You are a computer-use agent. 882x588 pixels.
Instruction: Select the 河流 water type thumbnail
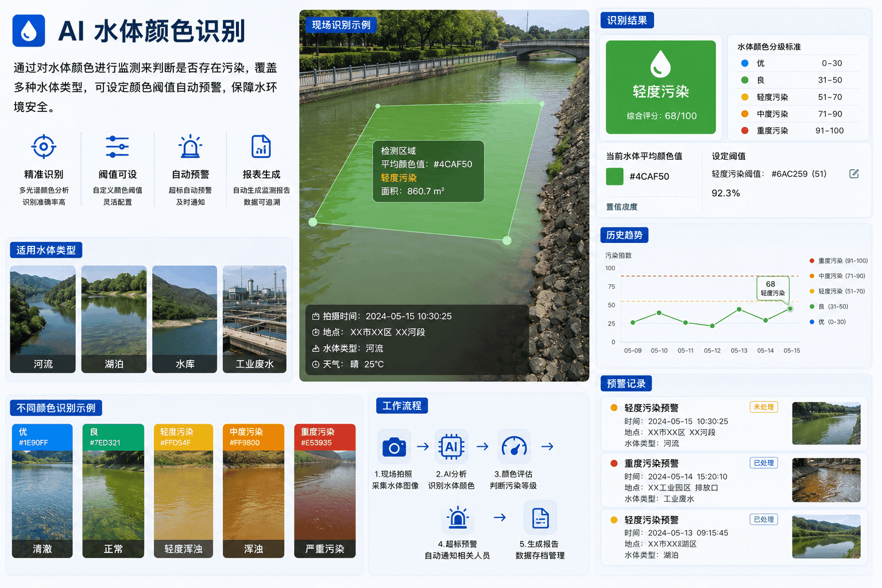click(x=43, y=319)
